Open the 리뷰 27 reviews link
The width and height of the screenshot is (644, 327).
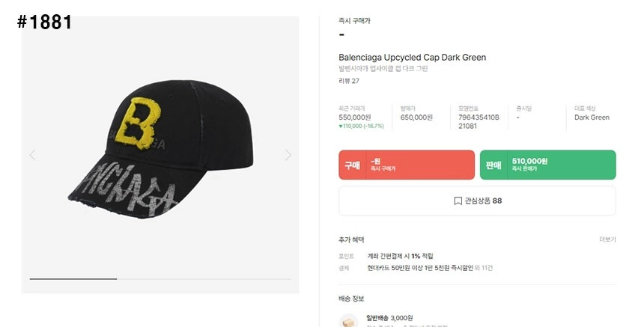pos(349,81)
